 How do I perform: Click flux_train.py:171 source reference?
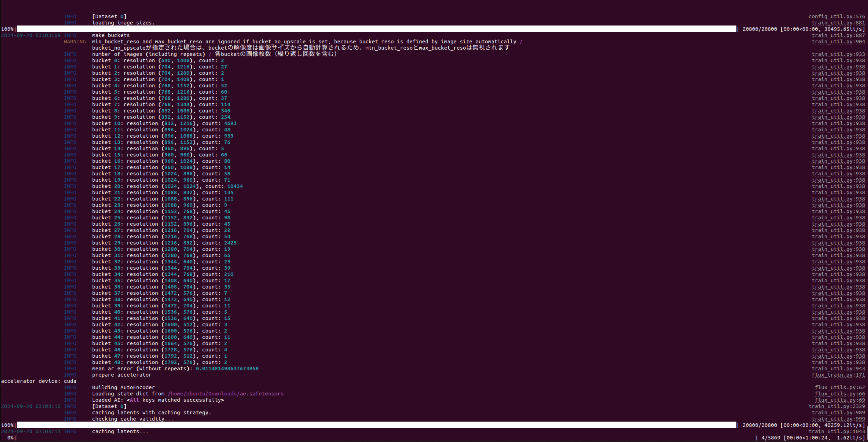tap(838, 375)
